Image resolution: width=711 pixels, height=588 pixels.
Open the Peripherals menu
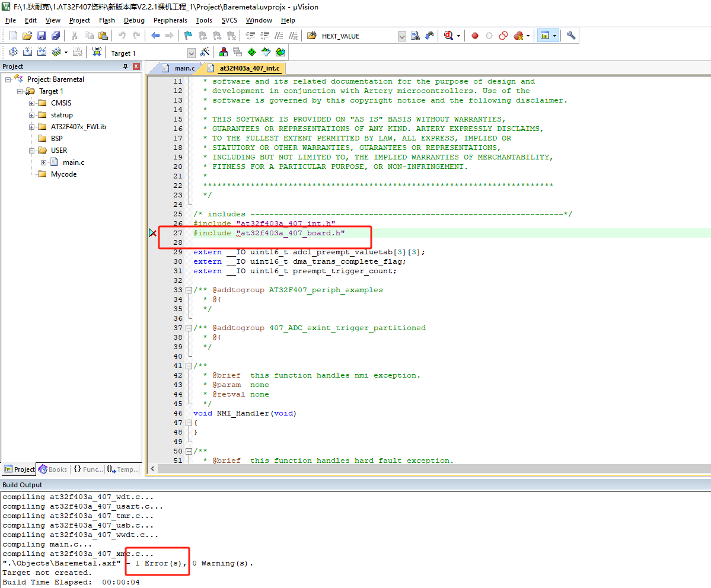coord(170,20)
